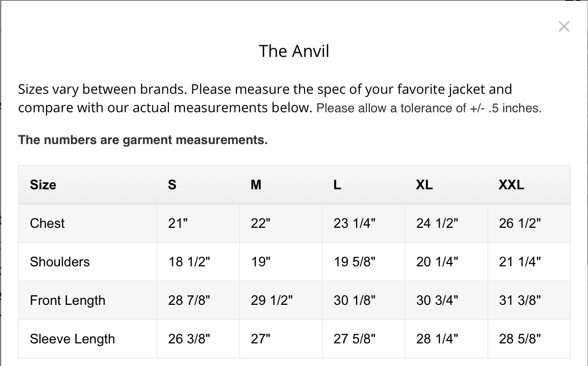588x366 pixels.
Task: Click the "The Anvil" title heading
Action: 294,51
